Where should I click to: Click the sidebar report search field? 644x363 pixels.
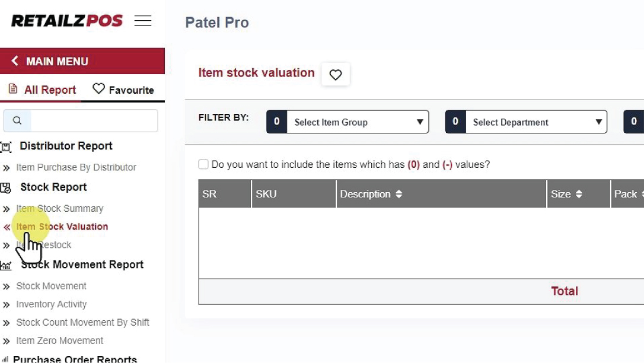94,120
